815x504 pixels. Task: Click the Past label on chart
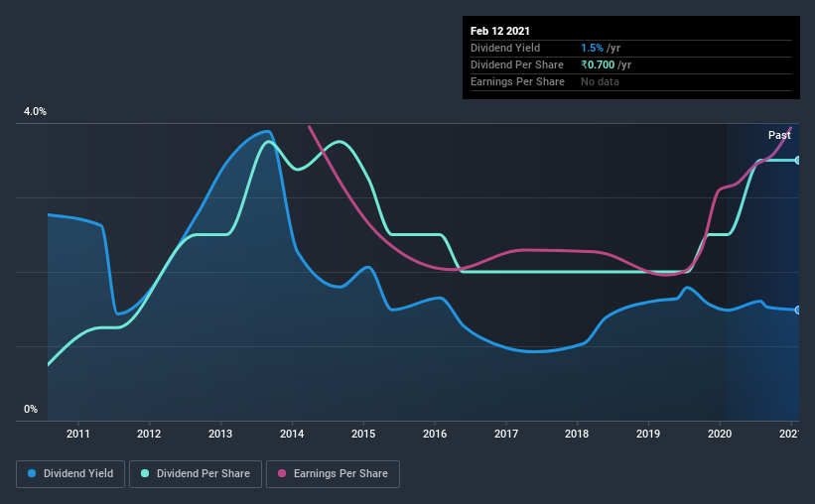(x=779, y=135)
